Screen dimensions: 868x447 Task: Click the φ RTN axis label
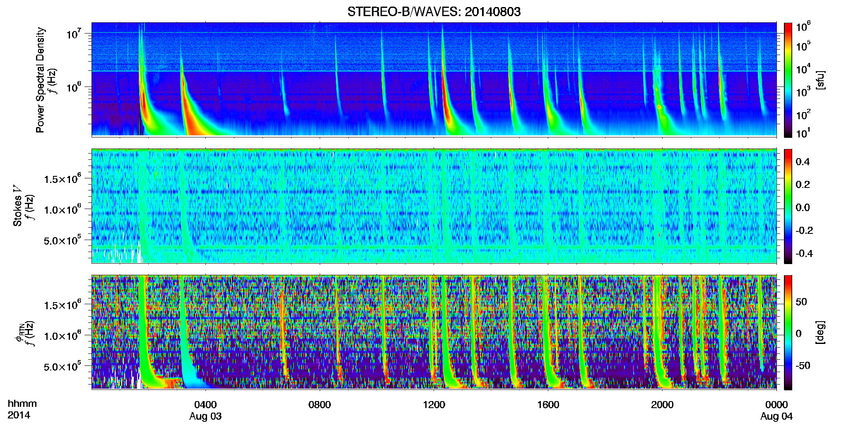tap(19, 333)
